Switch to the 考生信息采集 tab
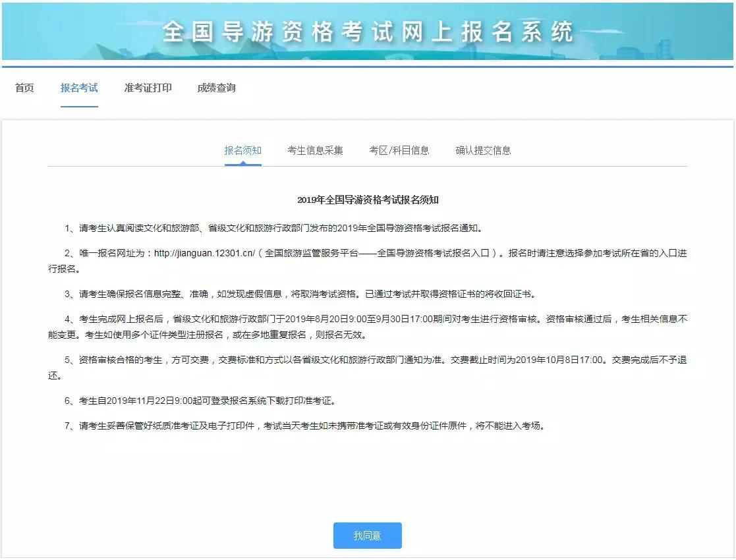This screenshot has width=736, height=560. (x=315, y=150)
